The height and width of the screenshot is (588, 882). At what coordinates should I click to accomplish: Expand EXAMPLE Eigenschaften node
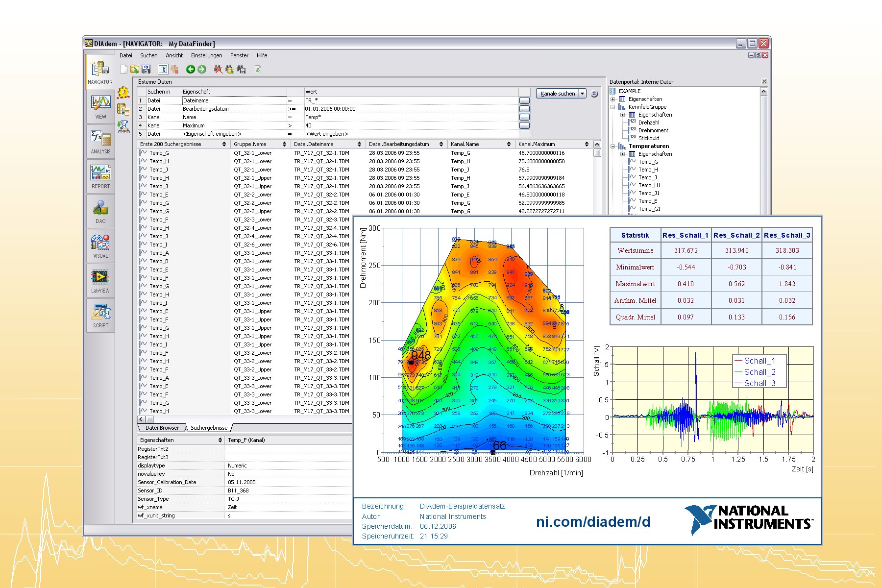(613, 99)
